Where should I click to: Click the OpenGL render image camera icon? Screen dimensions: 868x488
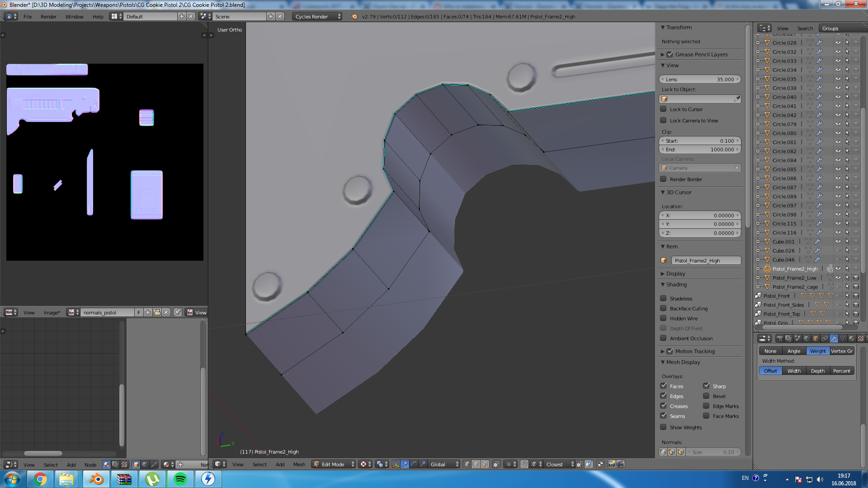(611, 465)
